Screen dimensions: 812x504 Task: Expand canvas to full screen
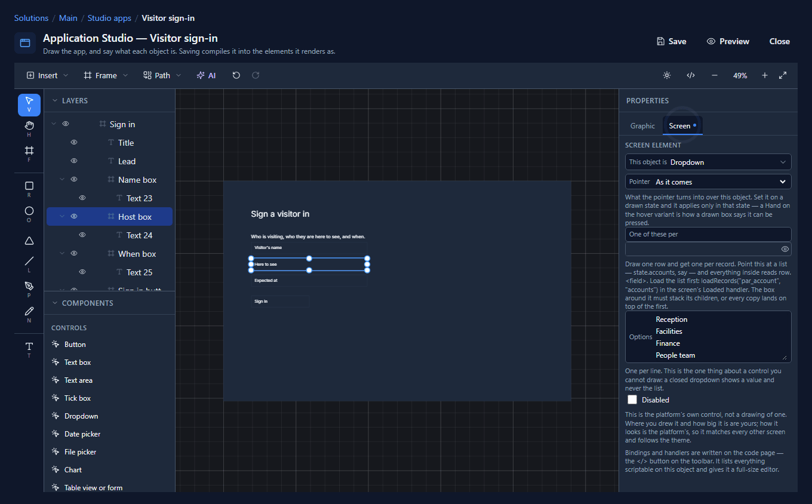(783, 75)
